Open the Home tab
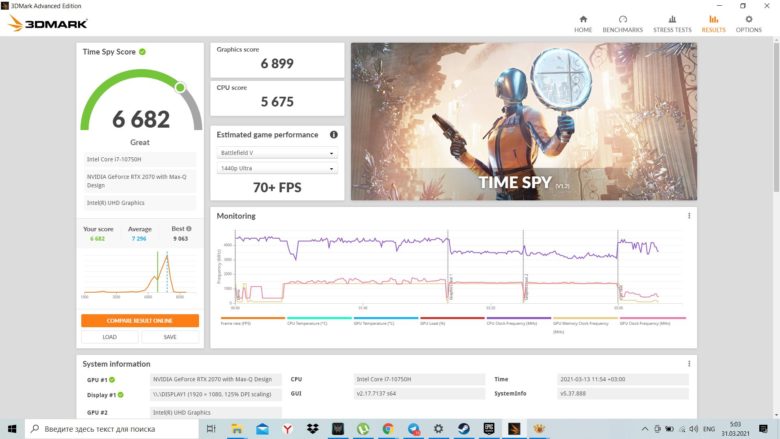Screen dimensions: 780x439 point(583,24)
